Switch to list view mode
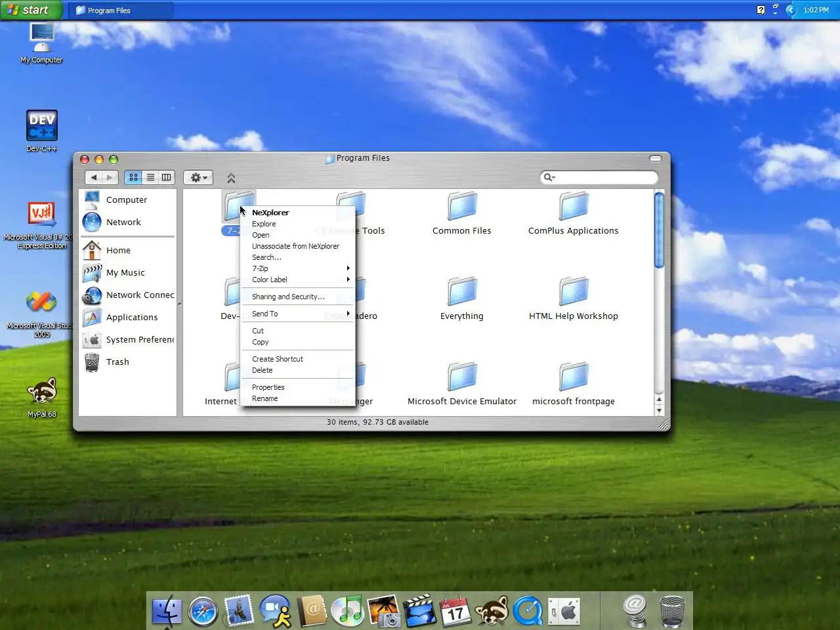The height and width of the screenshot is (630, 840). point(150,177)
